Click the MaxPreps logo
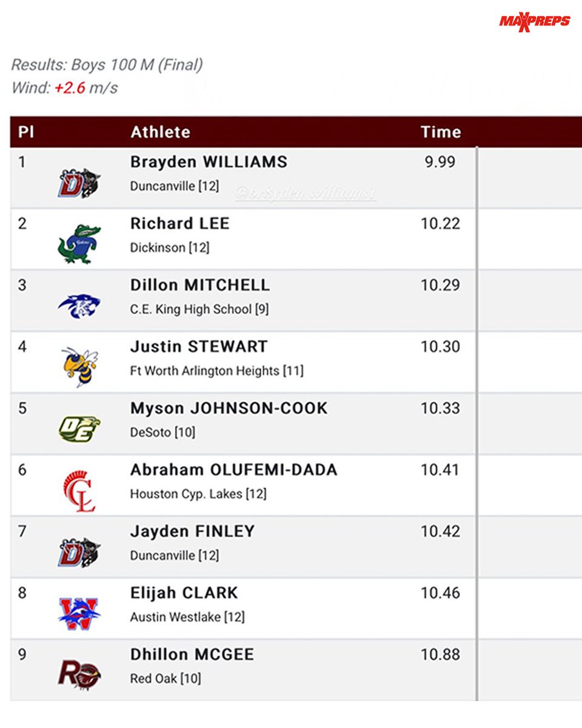 click(535, 21)
